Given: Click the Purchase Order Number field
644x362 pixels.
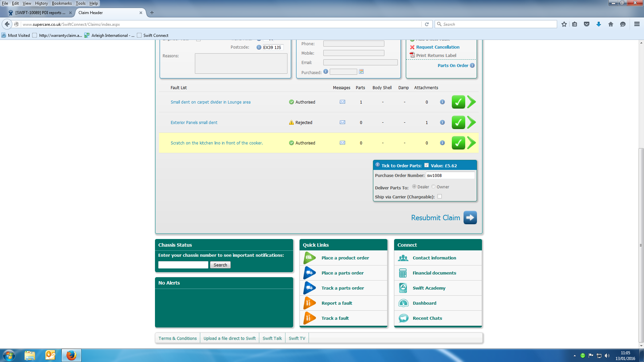Looking at the screenshot, I should coord(450,175).
